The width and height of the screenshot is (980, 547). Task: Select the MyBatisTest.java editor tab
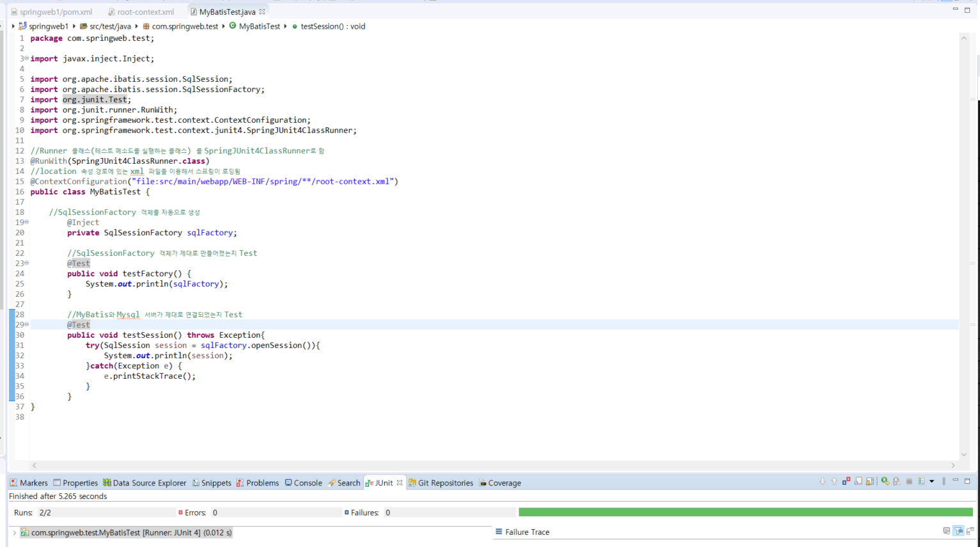click(x=227, y=12)
